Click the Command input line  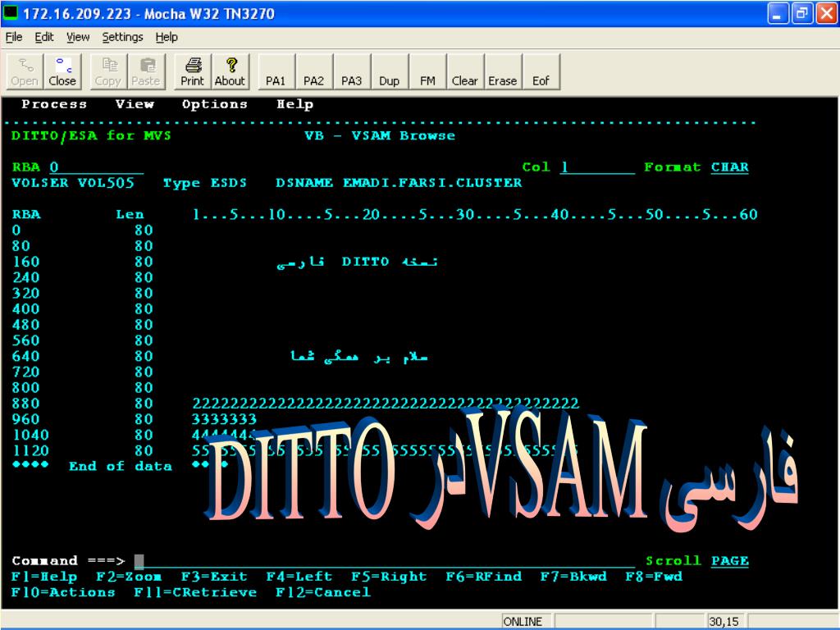tap(384, 561)
